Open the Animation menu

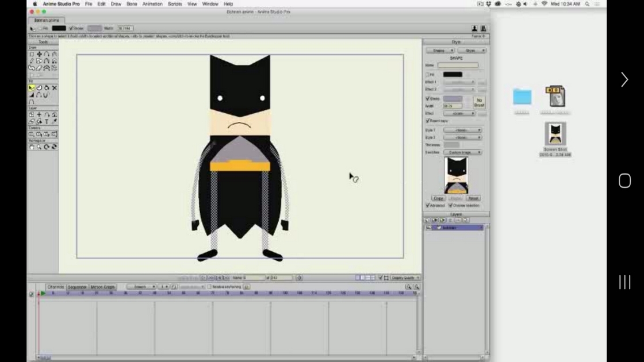(x=152, y=3)
